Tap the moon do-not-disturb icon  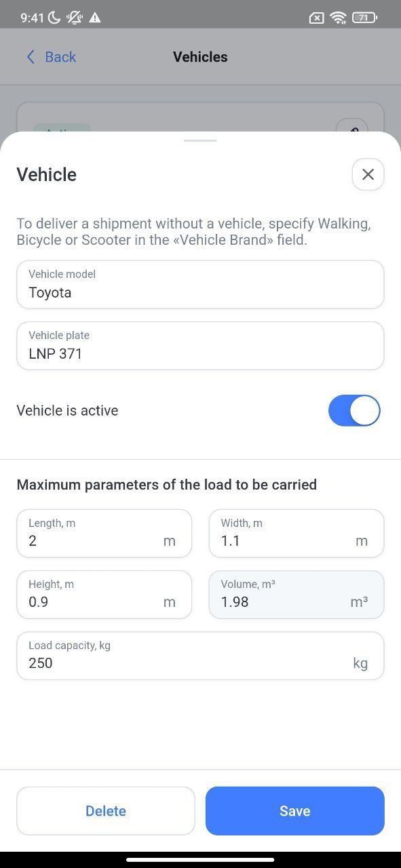[x=55, y=18]
